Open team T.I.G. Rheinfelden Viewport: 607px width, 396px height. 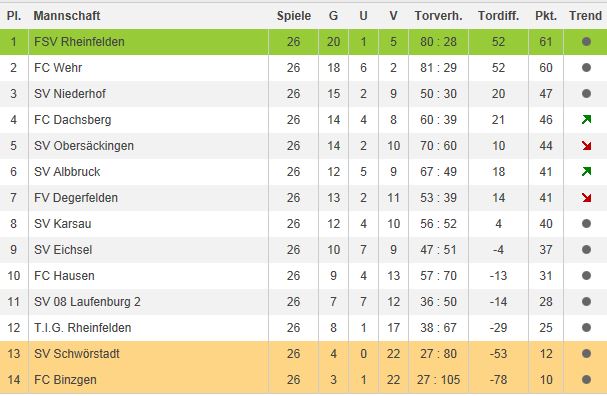[82, 328]
